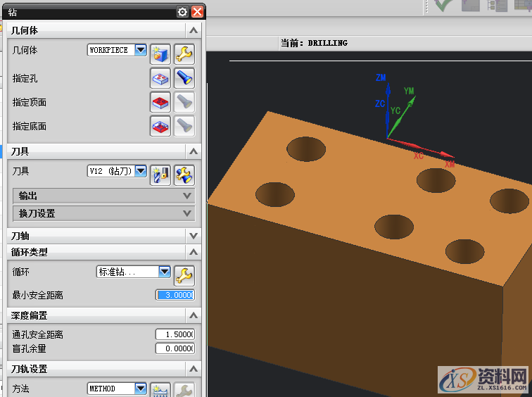This screenshot has width=532, height=397.
Task: Expand the 刀轴 section
Action: (103, 236)
